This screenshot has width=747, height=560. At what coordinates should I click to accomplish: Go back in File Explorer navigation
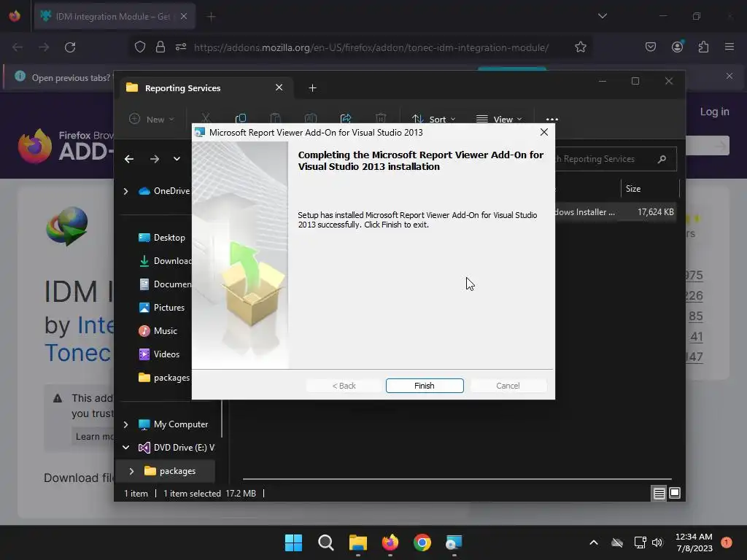129,159
